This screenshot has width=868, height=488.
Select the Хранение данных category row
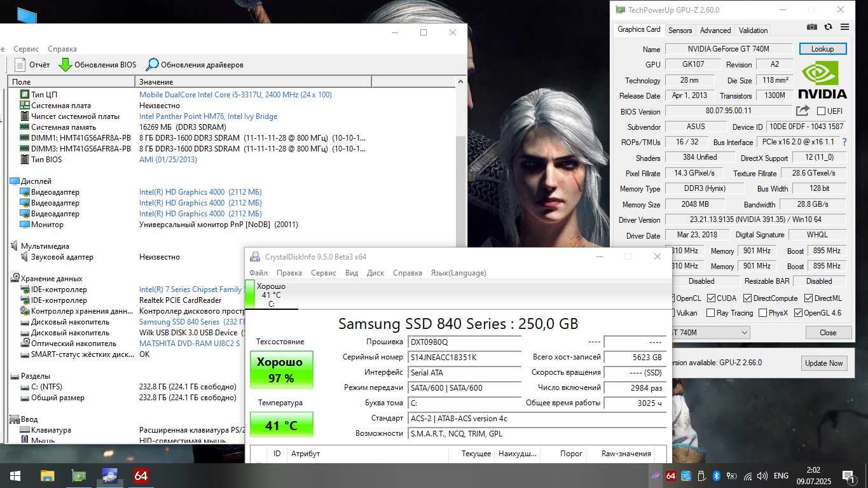(x=46, y=279)
